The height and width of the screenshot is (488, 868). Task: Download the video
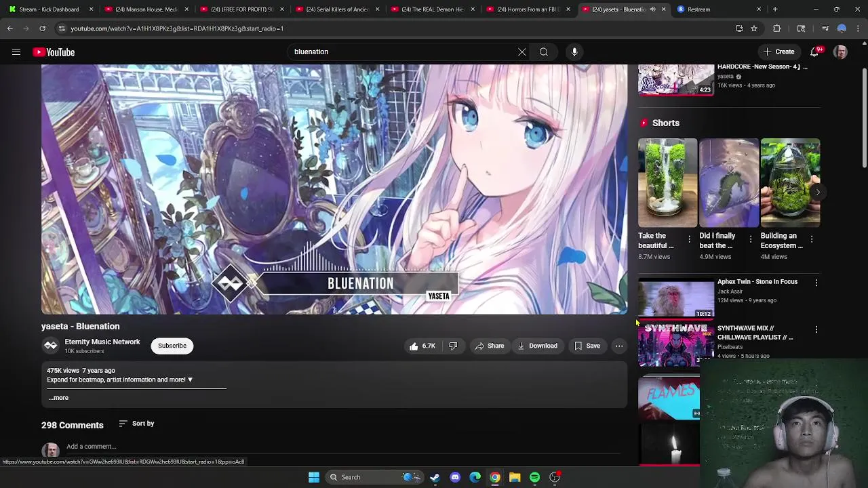coord(537,346)
